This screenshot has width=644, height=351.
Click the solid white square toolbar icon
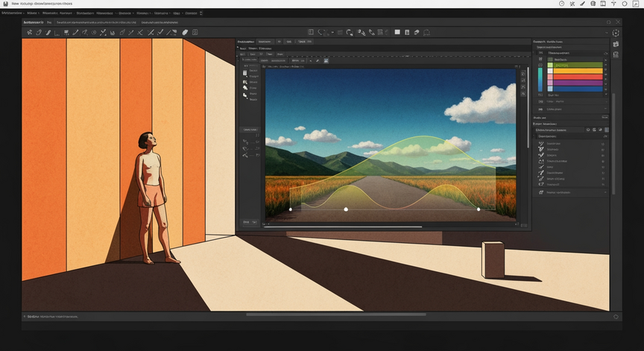click(397, 32)
